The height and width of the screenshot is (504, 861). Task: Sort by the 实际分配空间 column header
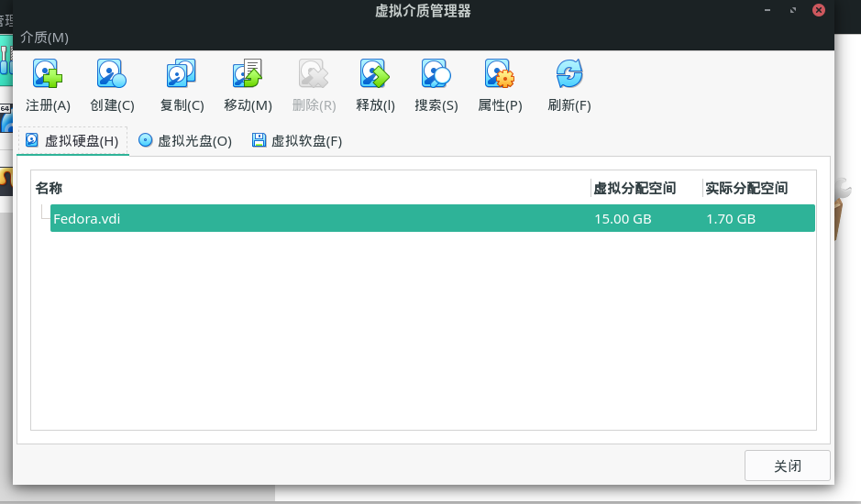pyautogui.click(x=759, y=189)
